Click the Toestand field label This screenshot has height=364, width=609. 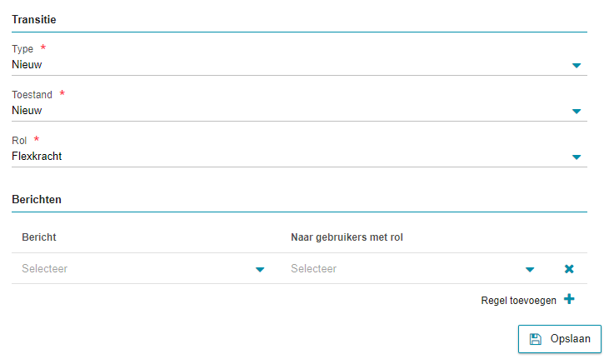32,94
